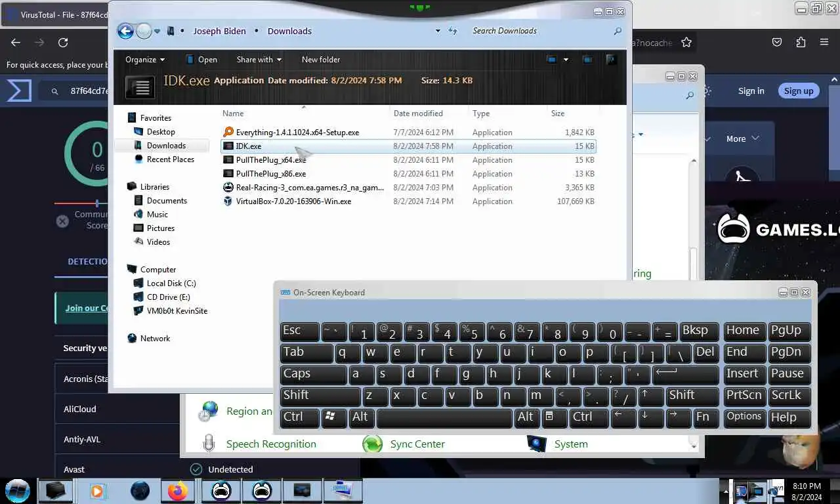This screenshot has width=840, height=504.
Task: Click Sign in link on VirusTotal
Action: click(751, 91)
